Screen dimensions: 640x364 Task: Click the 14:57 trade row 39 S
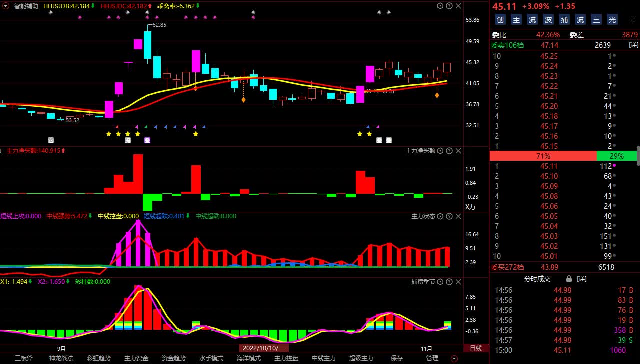[x=564, y=340]
